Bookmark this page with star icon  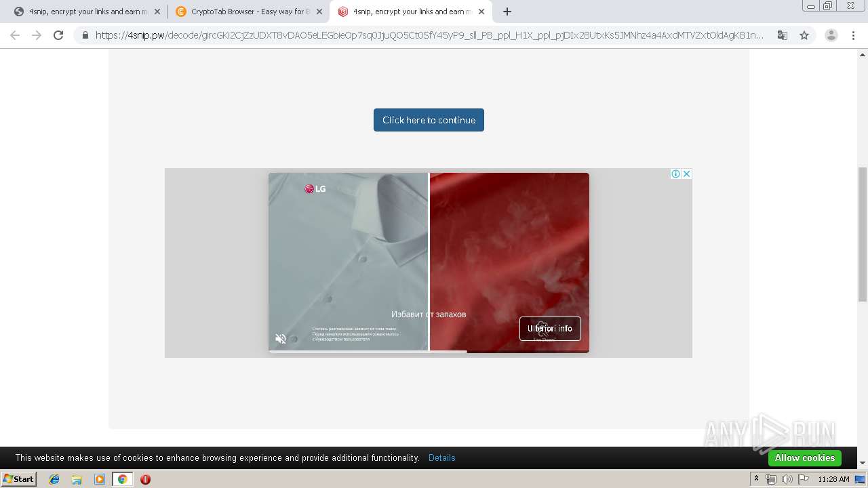point(804,35)
